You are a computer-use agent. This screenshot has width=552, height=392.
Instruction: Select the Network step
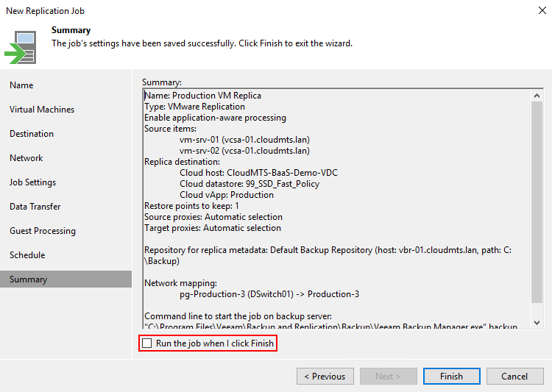(26, 158)
